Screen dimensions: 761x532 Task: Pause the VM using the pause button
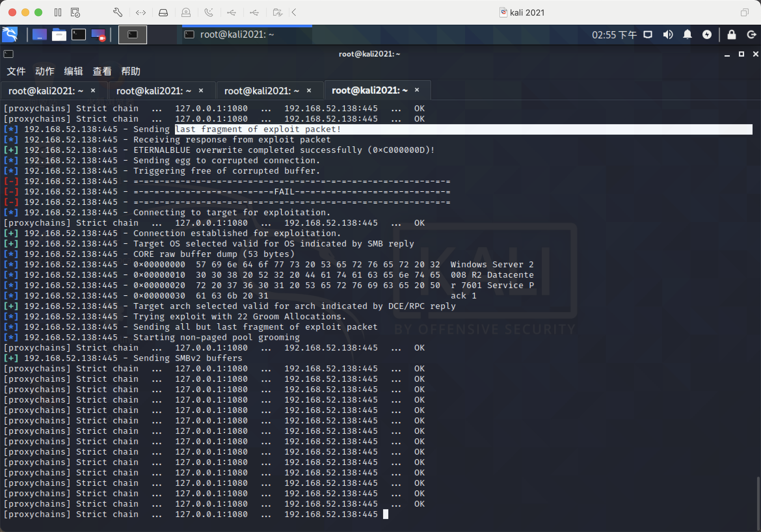[x=58, y=13]
